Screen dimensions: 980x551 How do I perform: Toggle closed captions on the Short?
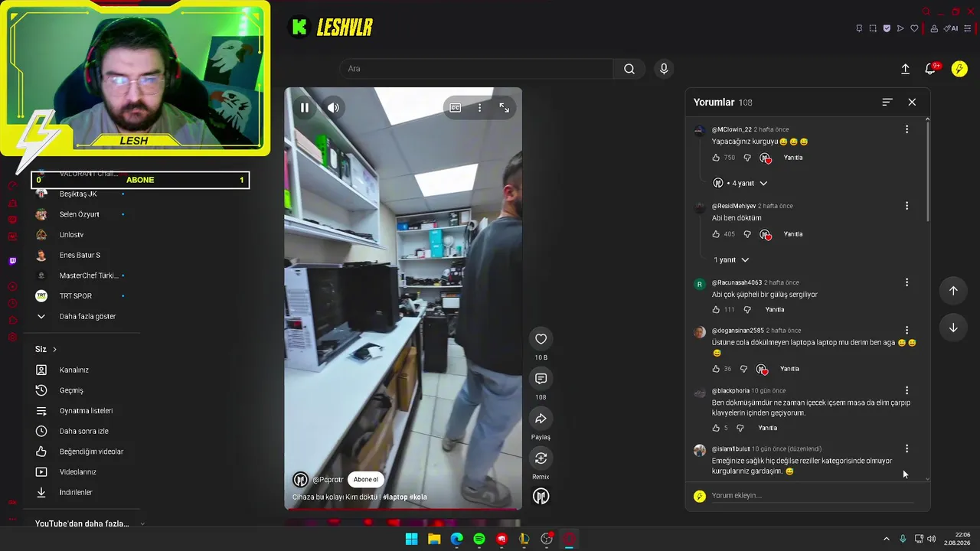[455, 108]
